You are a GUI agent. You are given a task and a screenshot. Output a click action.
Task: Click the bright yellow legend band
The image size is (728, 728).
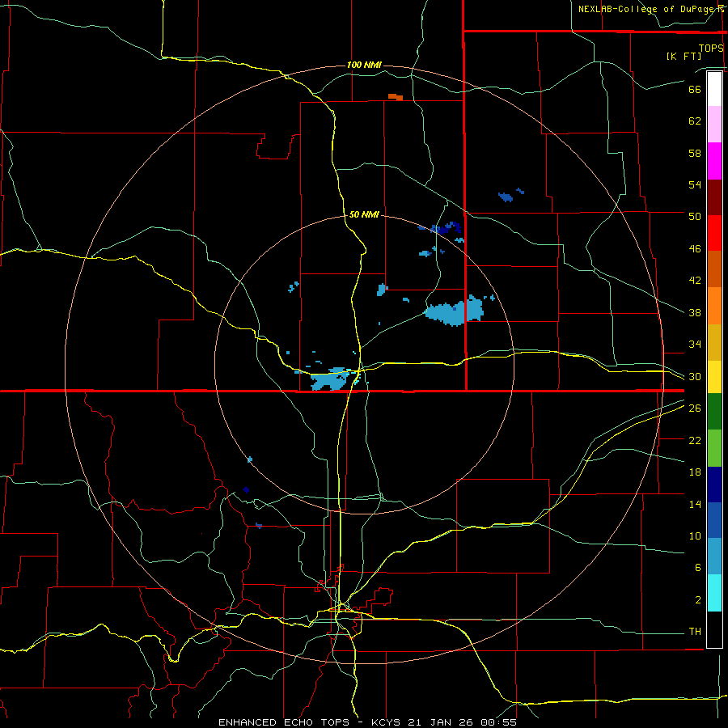pos(714,377)
